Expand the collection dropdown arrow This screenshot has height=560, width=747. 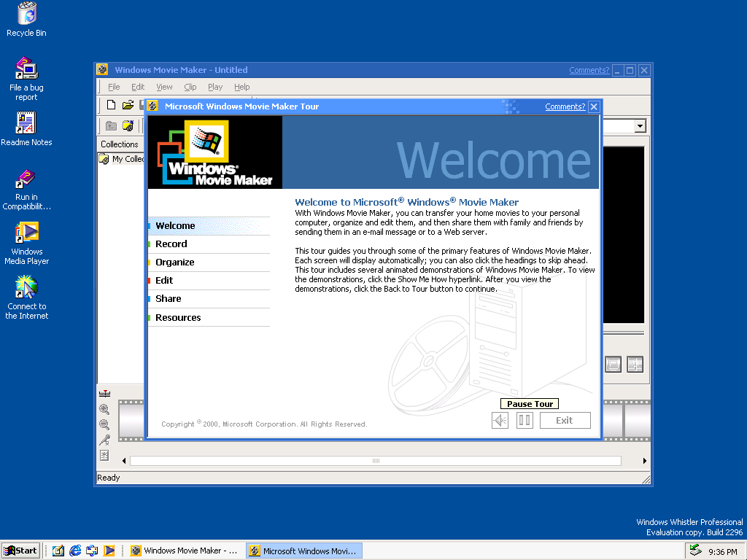pyautogui.click(x=640, y=126)
